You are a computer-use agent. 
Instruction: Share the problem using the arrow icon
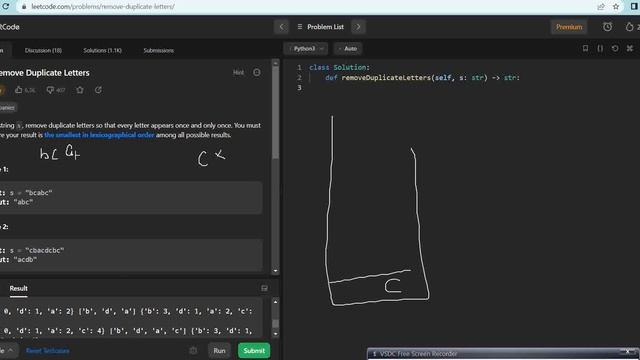tap(98, 90)
